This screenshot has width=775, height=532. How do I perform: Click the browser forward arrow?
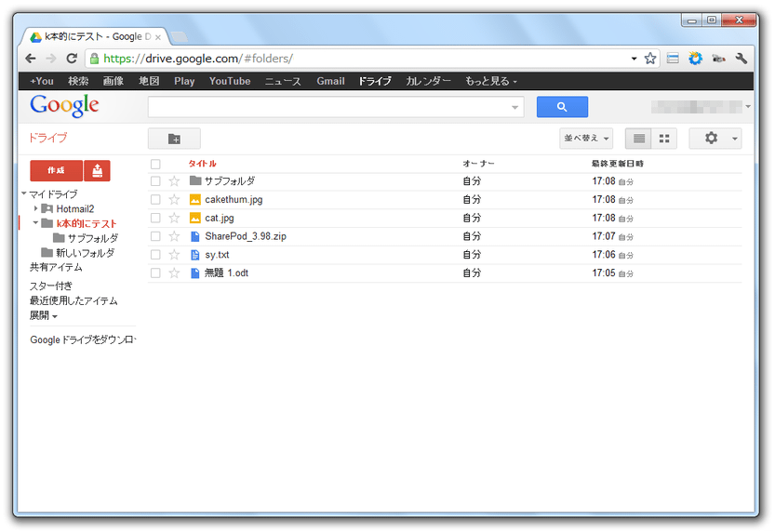tap(51, 59)
